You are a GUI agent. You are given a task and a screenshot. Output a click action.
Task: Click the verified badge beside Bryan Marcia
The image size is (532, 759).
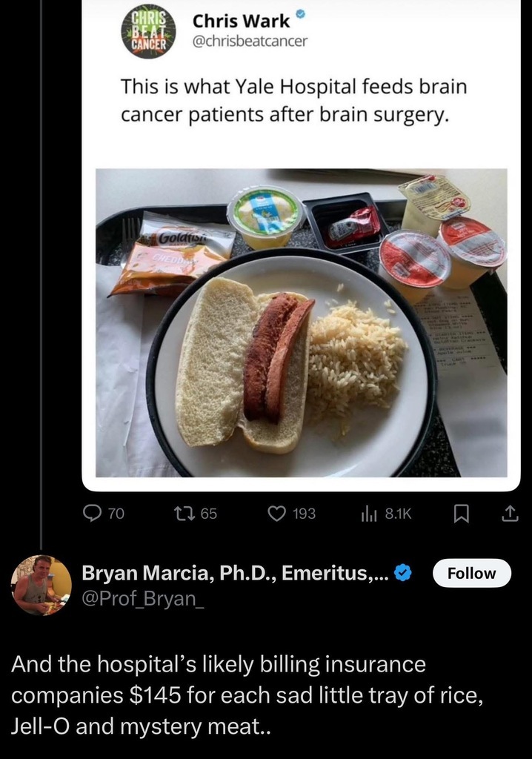402,573
